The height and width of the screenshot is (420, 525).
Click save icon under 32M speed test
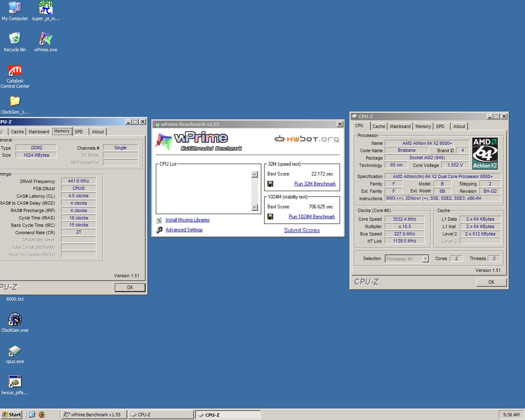(270, 184)
